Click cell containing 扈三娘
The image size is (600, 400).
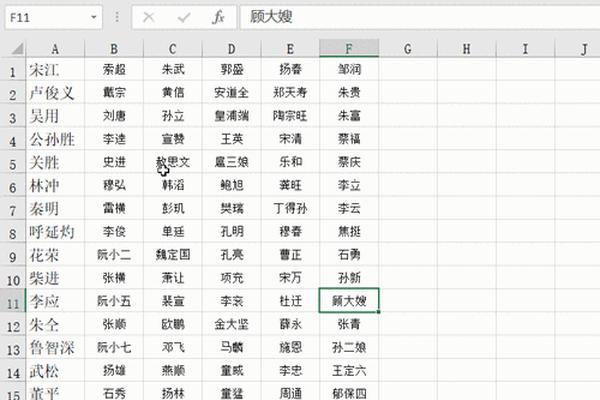click(232, 162)
